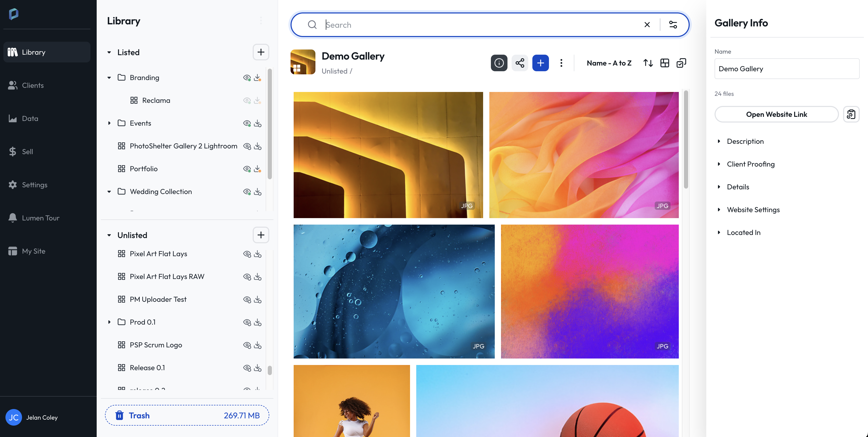Viewport: 868px width, 437px height.
Task: Click the blue add files button
Action: pos(540,63)
